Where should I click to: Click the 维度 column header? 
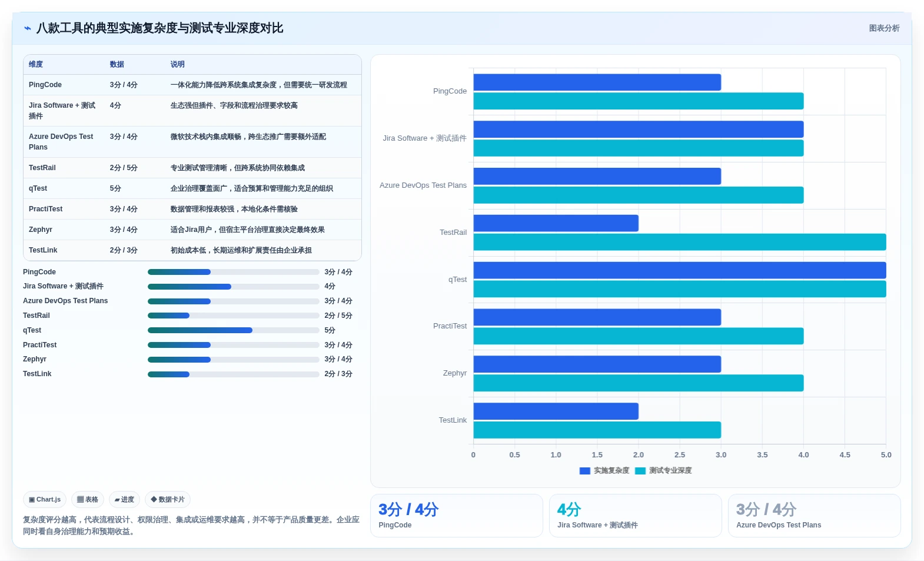36,64
